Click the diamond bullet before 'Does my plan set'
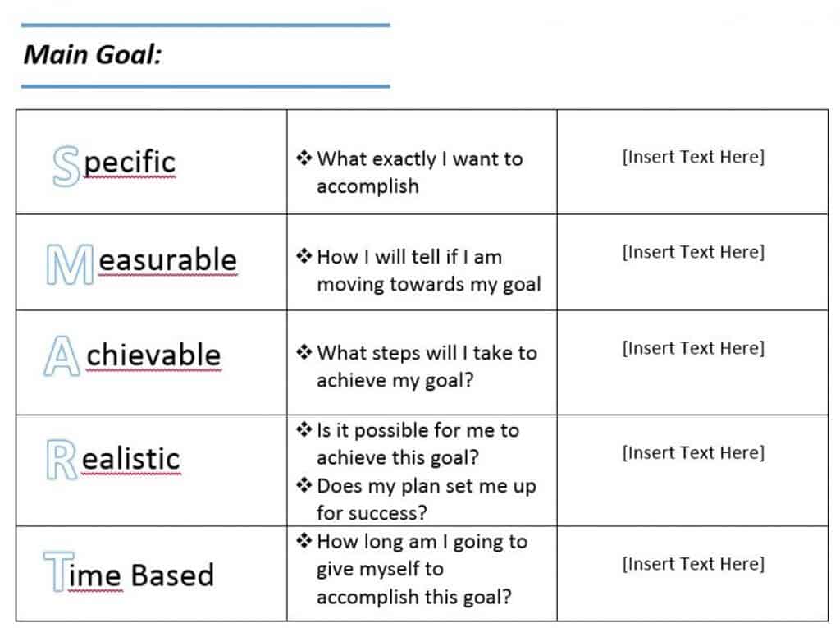Screen dimensions: 840x628 pyautogui.click(x=304, y=485)
